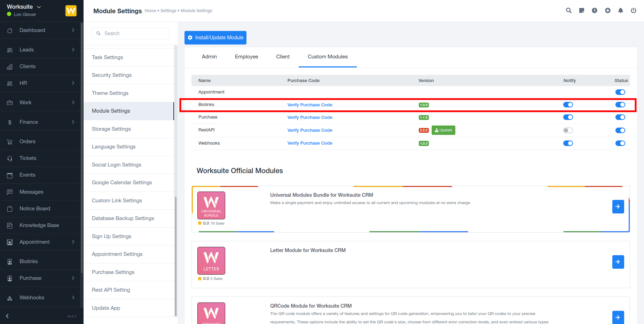The height and width of the screenshot is (324, 644).
Task: Select Custom Modules tab
Action: 328,57
